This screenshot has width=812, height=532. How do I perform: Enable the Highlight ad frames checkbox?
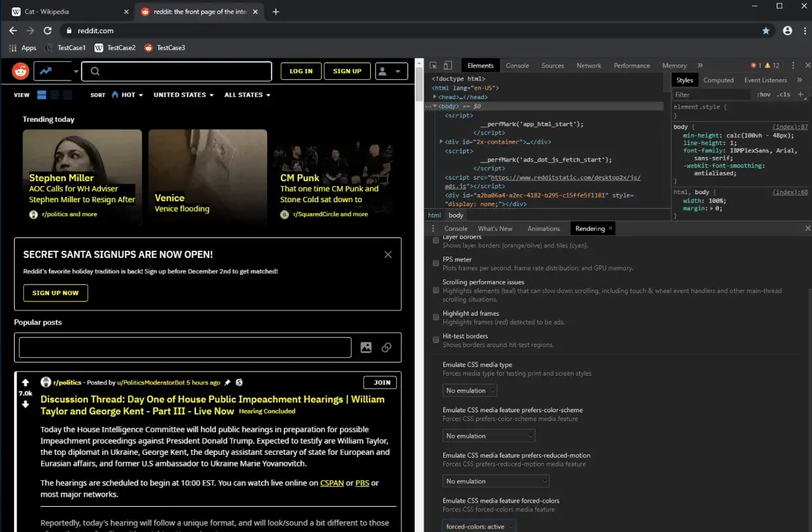click(436, 317)
